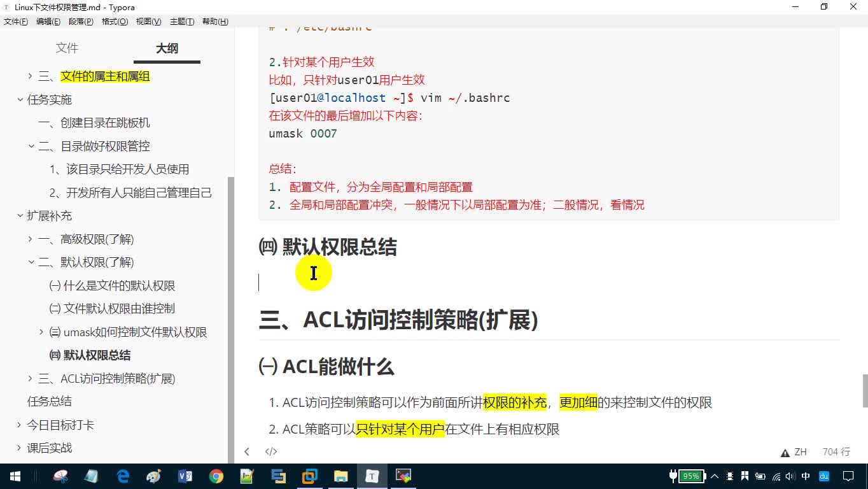
Task: Collapse the 扩展补充 outline section
Action: pyautogui.click(x=19, y=216)
